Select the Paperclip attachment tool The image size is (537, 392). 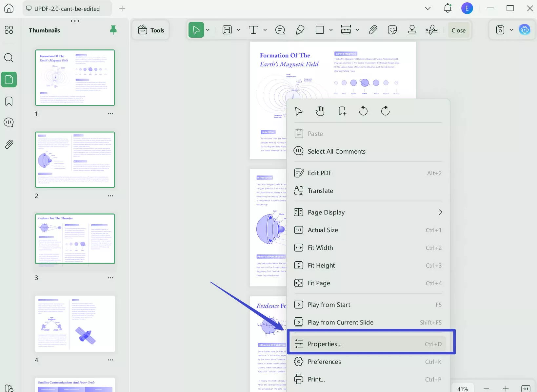click(x=373, y=30)
